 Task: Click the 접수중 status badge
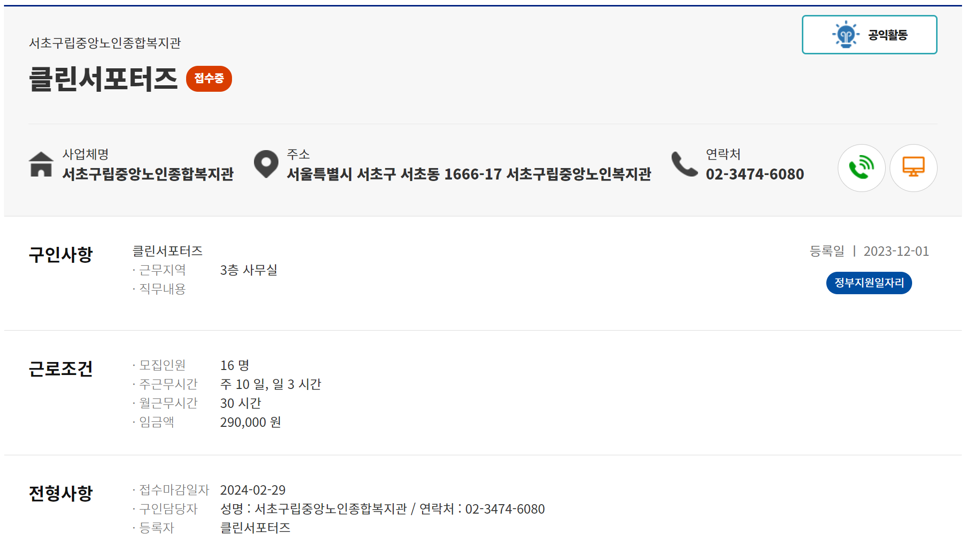209,78
